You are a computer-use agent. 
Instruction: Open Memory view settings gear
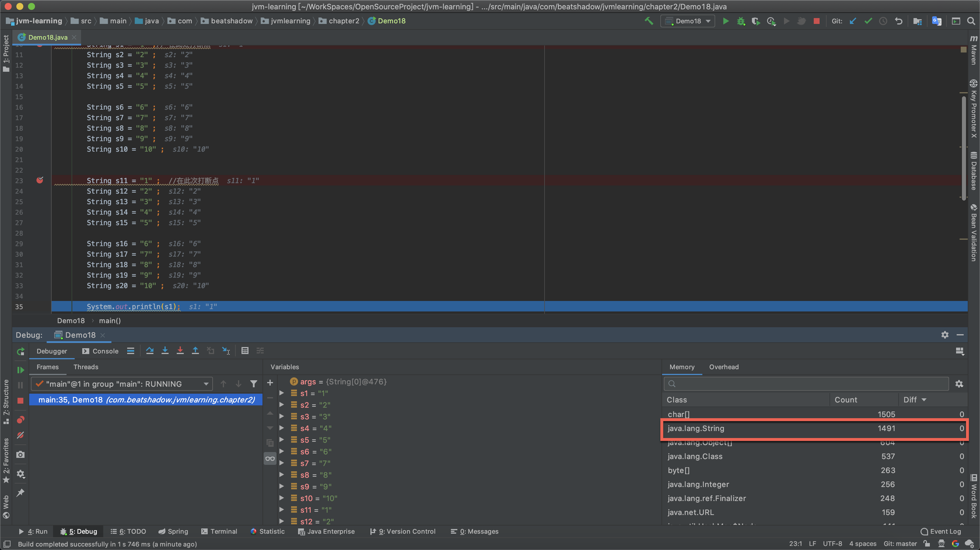959,384
